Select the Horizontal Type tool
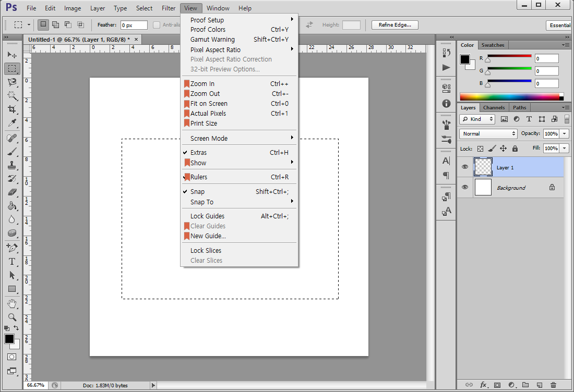Viewport: 574px width, 392px height. tap(12, 262)
